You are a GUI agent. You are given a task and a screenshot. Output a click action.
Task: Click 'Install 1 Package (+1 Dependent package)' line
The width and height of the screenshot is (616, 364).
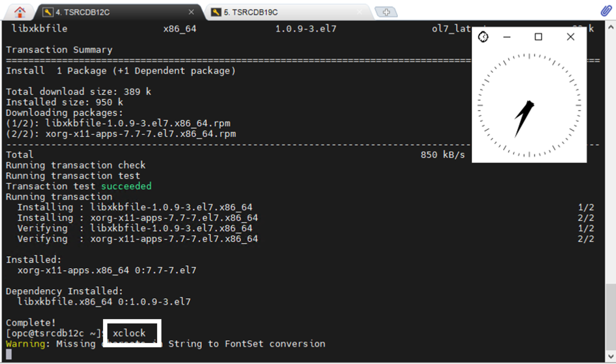click(x=121, y=71)
